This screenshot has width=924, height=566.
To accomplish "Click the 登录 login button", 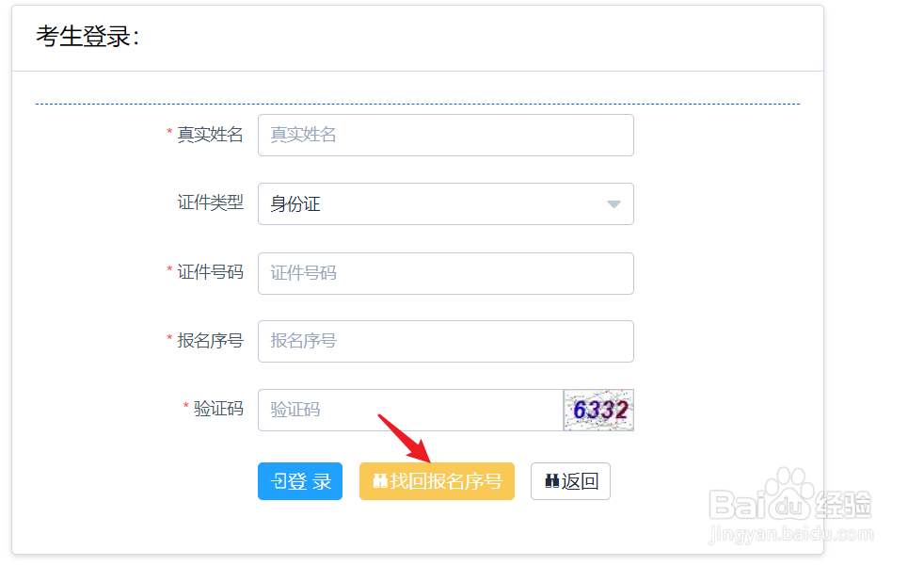I will [x=300, y=481].
